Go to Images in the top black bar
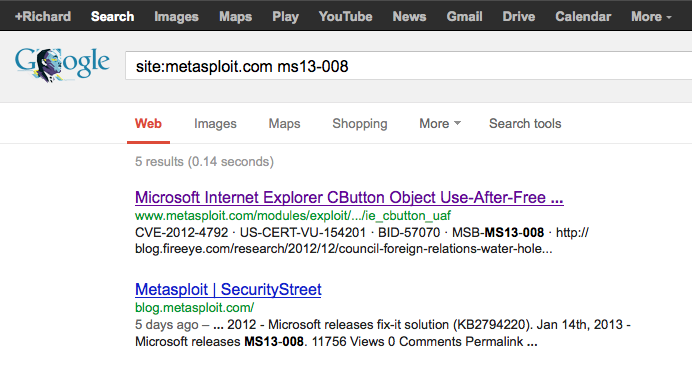This screenshot has height=369, width=692. (176, 16)
